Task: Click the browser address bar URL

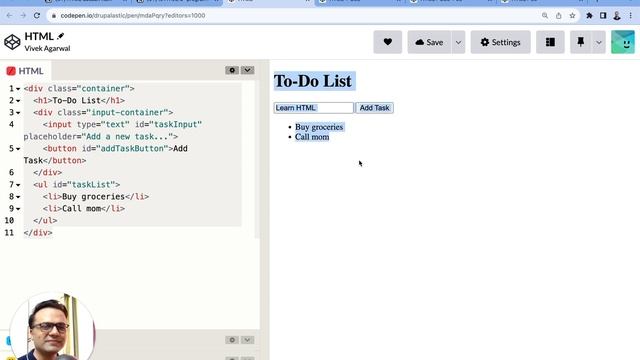Action: [133, 16]
